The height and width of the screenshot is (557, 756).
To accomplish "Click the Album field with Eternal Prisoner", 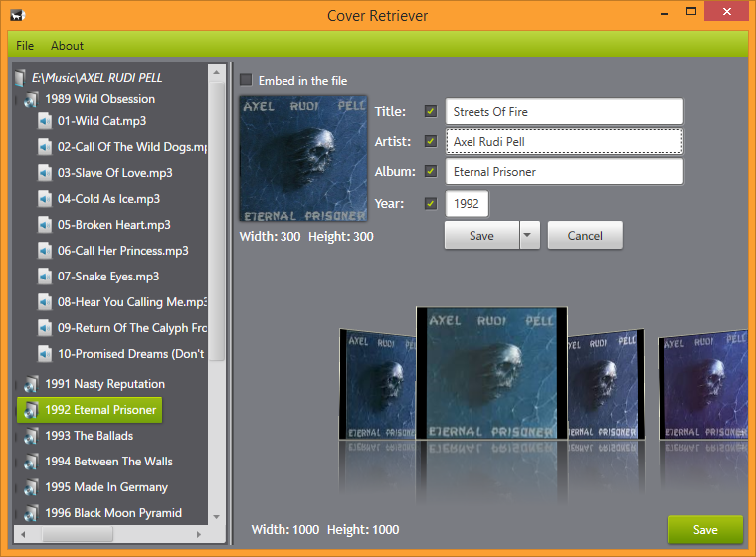I will coord(564,172).
